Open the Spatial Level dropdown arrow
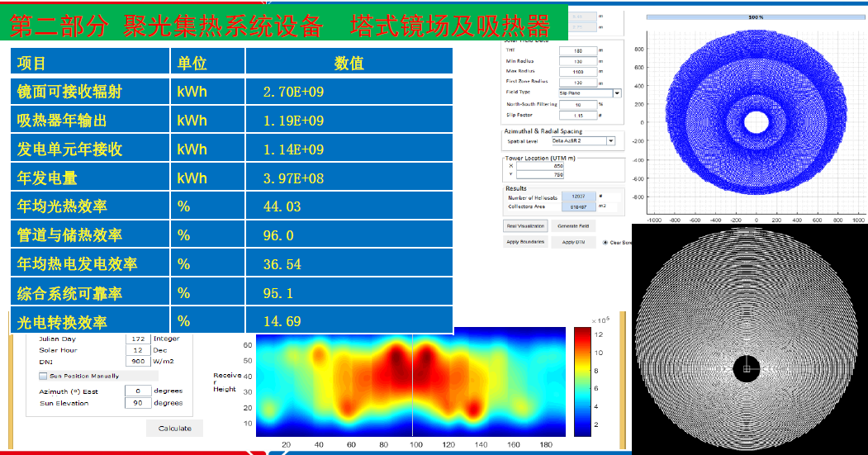The height and width of the screenshot is (455, 868). [x=610, y=141]
